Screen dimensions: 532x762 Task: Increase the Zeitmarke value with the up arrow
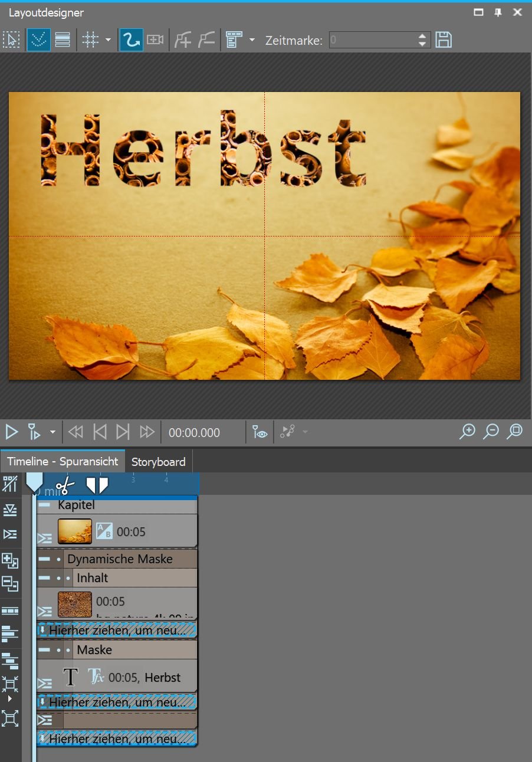coord(422,36)
